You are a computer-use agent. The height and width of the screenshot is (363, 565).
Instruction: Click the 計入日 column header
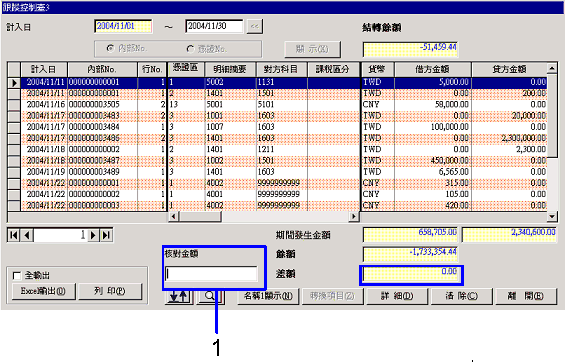(44, 69)
